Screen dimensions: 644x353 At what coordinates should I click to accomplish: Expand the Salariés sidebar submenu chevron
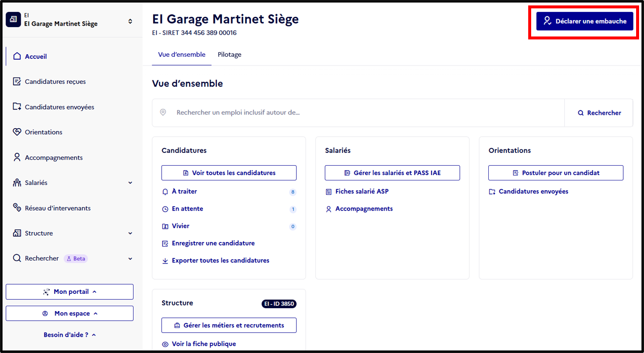pyautogui.click(x=130, y=183)
